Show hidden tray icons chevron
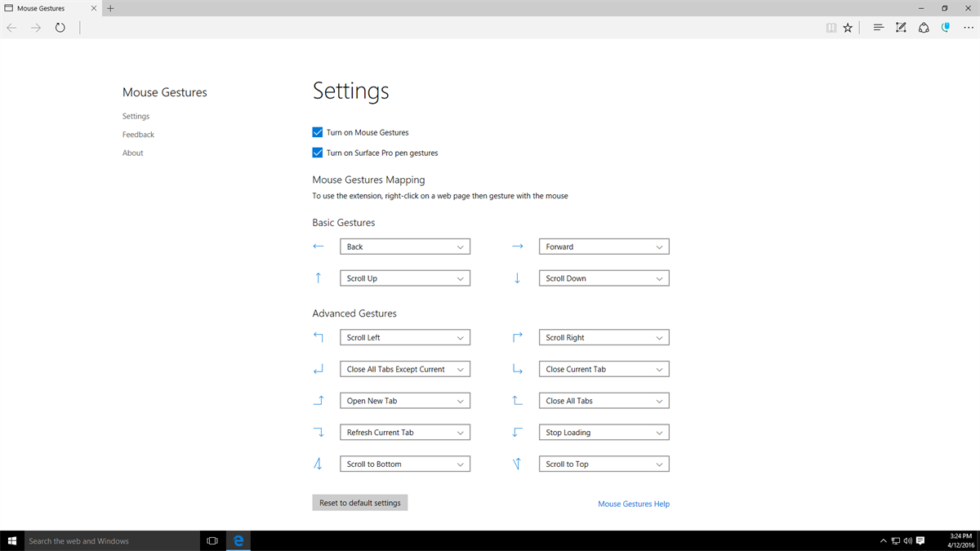The width and height of the screenshot is (980, 551). tap(884, 540)
